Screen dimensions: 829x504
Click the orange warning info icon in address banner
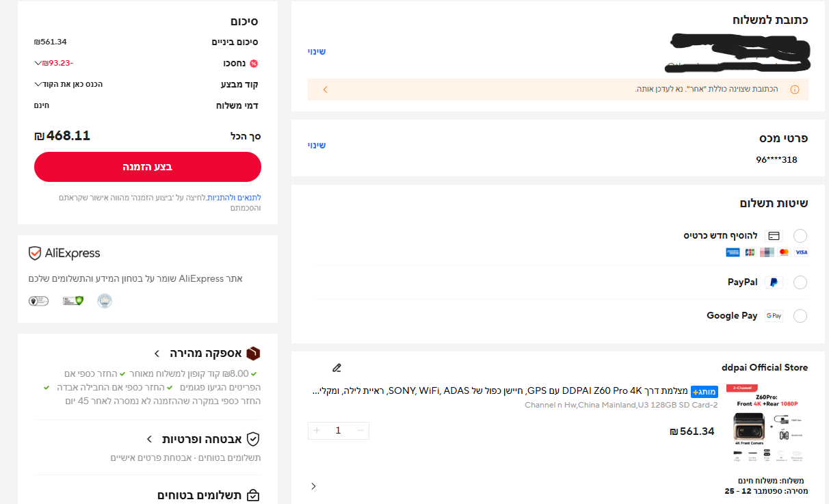coord(795,90)
